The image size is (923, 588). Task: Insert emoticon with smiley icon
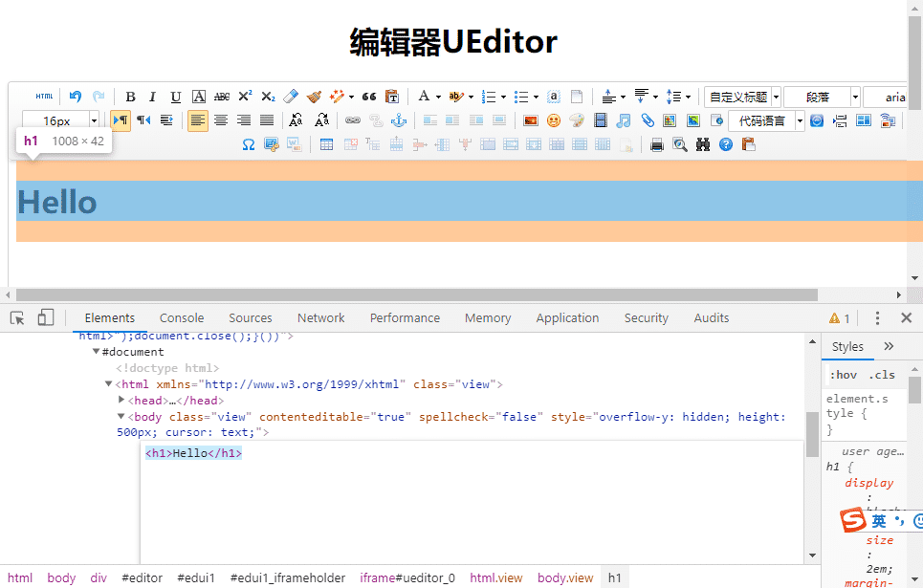554,120
